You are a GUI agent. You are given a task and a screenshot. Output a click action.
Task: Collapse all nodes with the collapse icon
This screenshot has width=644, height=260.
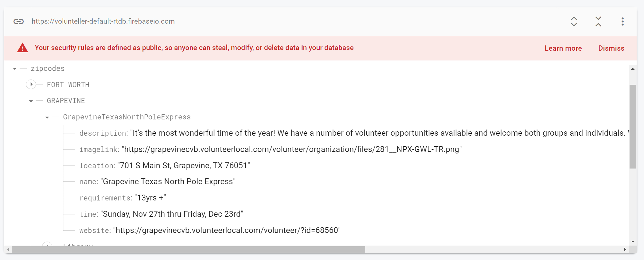coord(598,21)
